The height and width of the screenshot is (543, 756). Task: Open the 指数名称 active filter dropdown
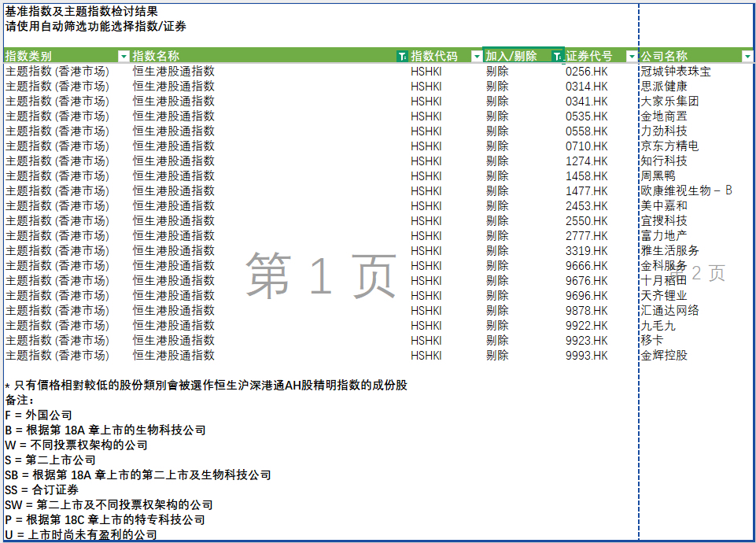pos(402,57)
